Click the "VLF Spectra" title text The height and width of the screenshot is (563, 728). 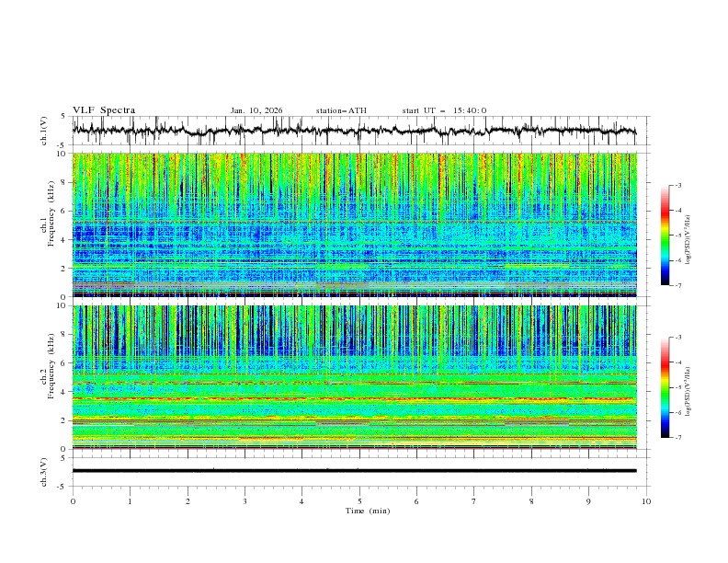pyautogui.click(x=104, y=110)
